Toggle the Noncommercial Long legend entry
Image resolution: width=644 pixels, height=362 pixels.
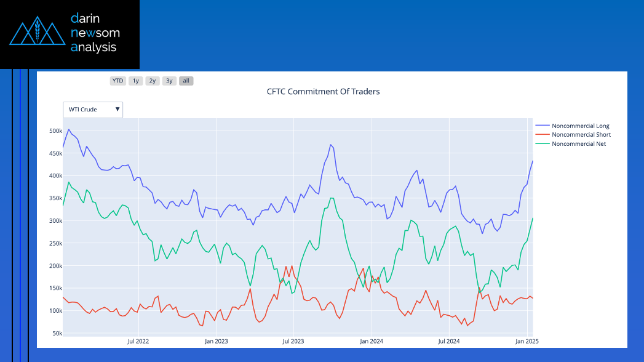580,126
